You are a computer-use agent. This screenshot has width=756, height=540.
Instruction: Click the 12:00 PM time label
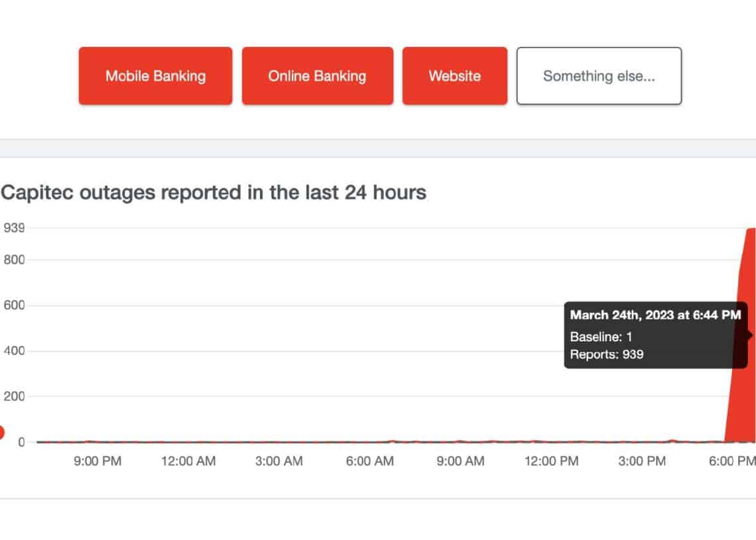tap(551, 461)
